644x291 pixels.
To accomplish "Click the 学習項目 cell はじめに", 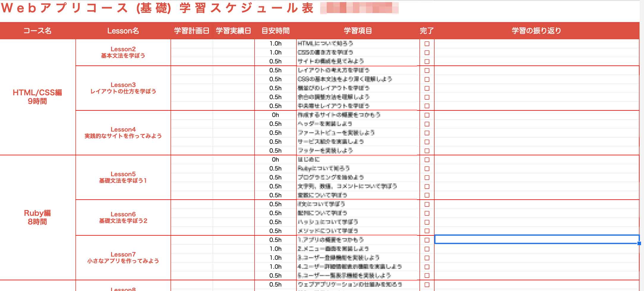I will click(358, 160).
